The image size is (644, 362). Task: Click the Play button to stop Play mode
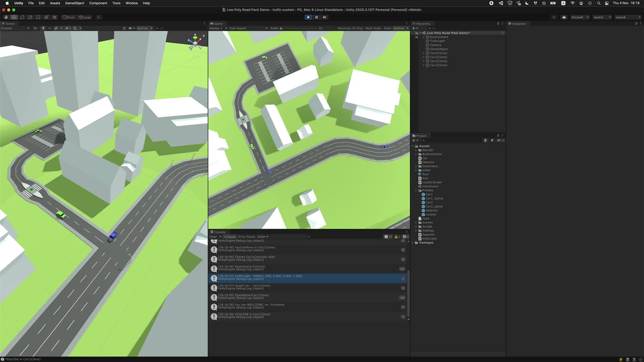308,17
